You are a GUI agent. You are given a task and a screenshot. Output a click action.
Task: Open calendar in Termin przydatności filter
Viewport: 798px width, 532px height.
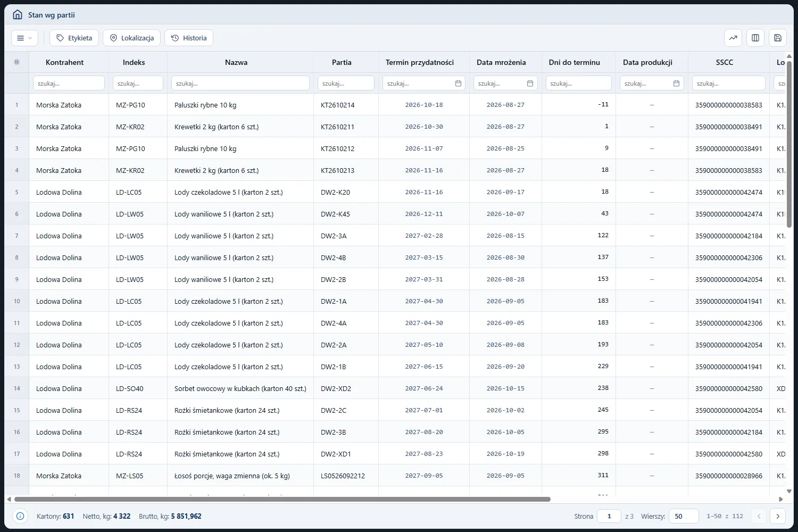click(459, 84)
